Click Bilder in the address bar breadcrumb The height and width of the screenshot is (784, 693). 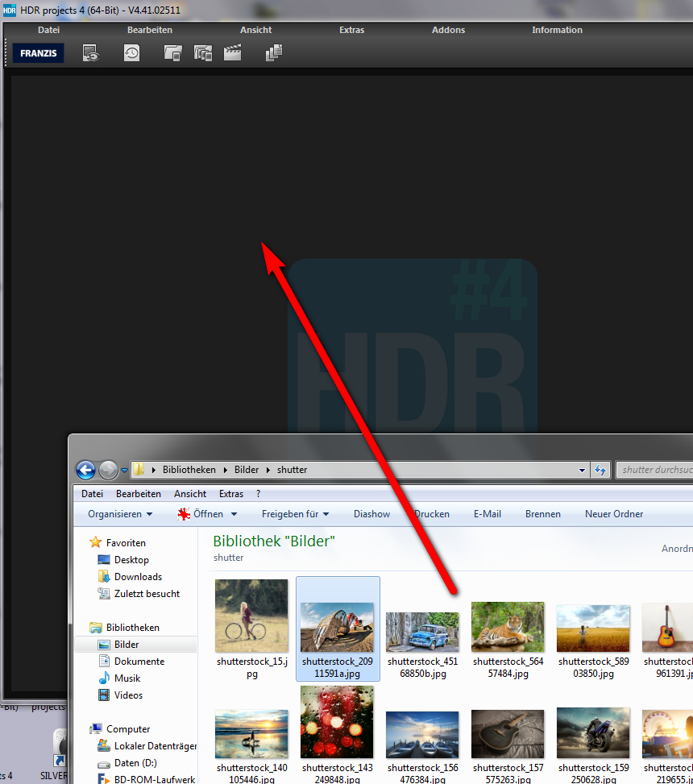coord(247,470)
